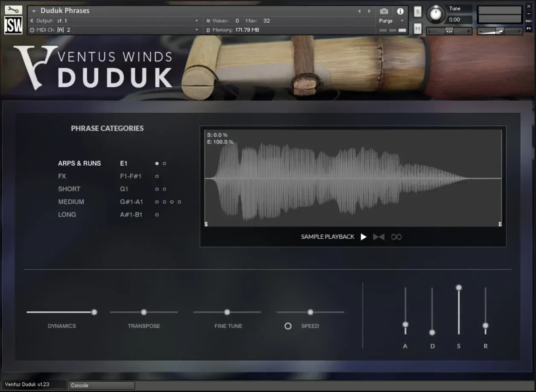Viewport: 536px width, 392px height.
Task: Toggle the PV button
Action: 529,29
